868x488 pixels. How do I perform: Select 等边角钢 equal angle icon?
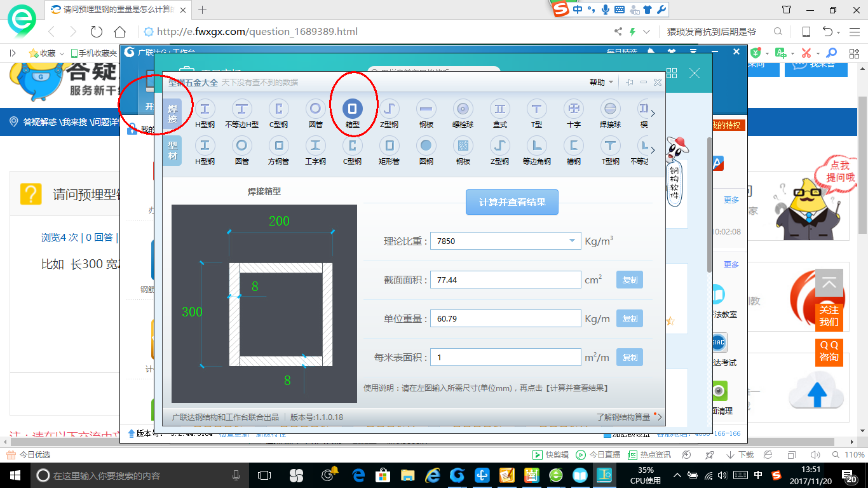tap(536, 146)
